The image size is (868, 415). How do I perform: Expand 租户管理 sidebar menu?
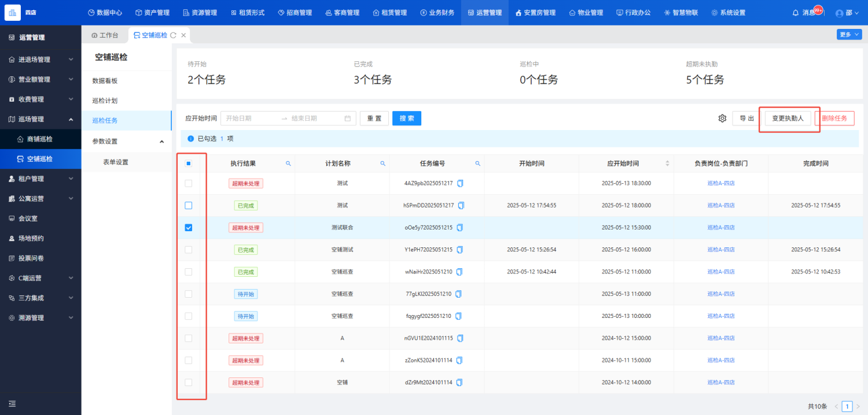(x=41, y=179)
